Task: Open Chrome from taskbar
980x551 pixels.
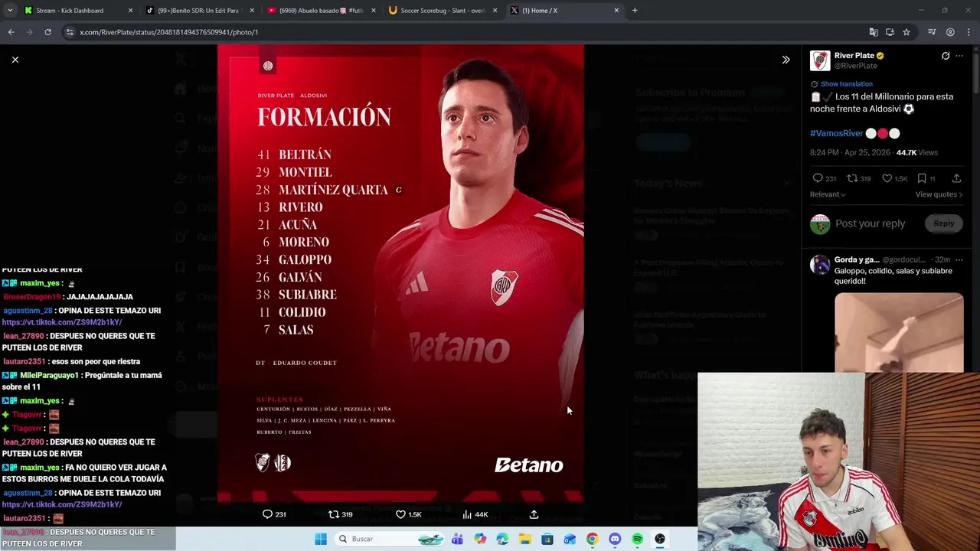Action: coord(592,539)
